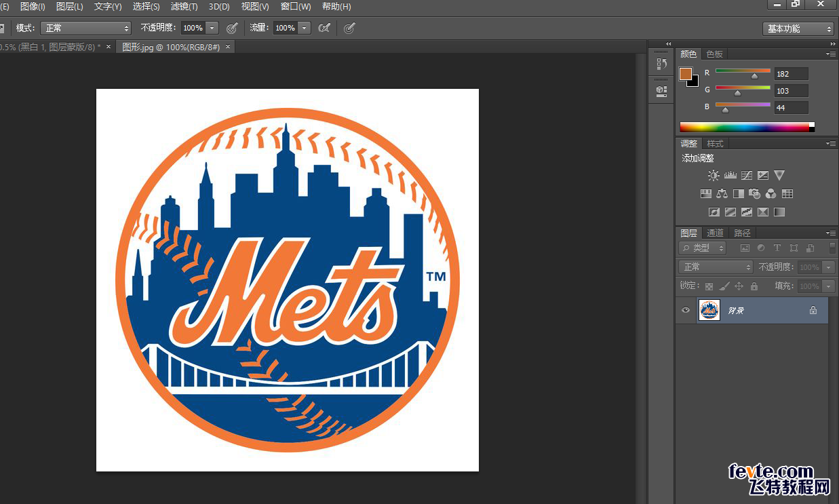Add a Photo Filter adjustment
The image size is (839, 504).
(x=754, y=193)
